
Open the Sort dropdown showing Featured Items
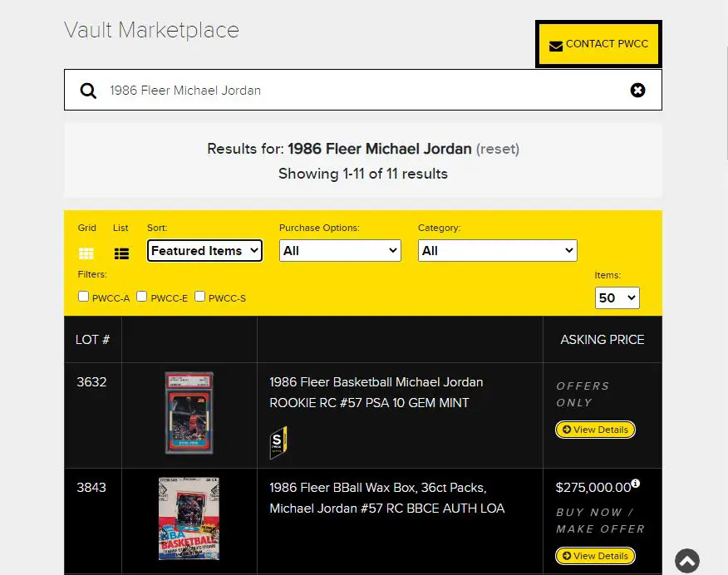coord(204,251)
